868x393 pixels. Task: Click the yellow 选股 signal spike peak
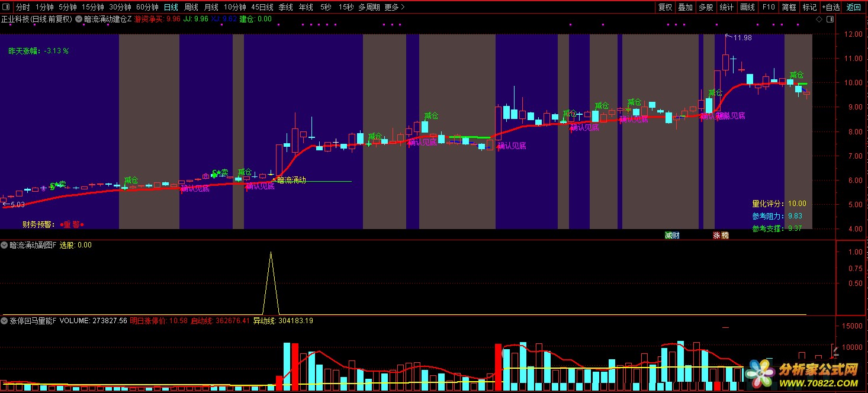[271, 253]
